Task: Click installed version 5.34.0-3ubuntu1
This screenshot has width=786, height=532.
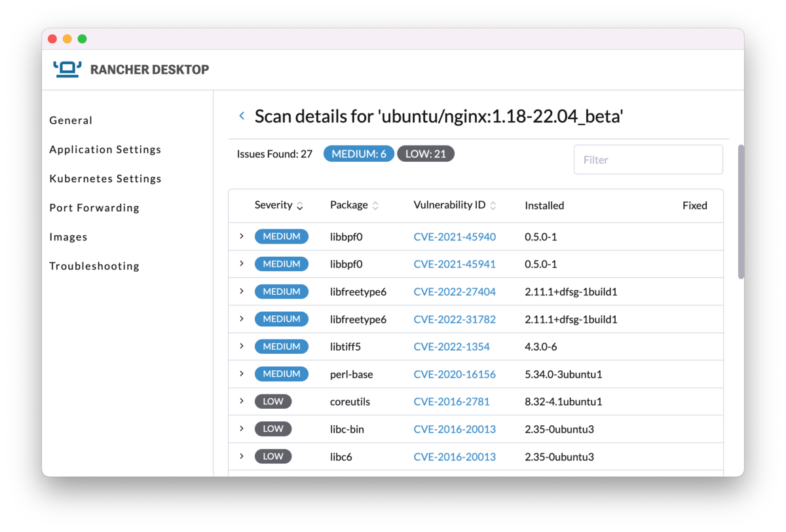Action: click(x=563, y=374)
